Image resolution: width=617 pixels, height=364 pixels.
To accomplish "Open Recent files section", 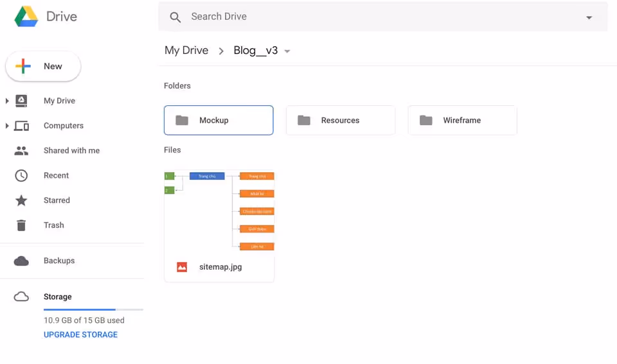I will pyautogui.click(x=57, y=175).
